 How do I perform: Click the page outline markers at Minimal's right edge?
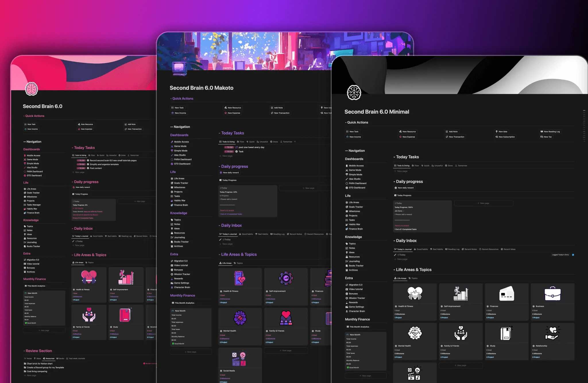(x=584, y=125)
